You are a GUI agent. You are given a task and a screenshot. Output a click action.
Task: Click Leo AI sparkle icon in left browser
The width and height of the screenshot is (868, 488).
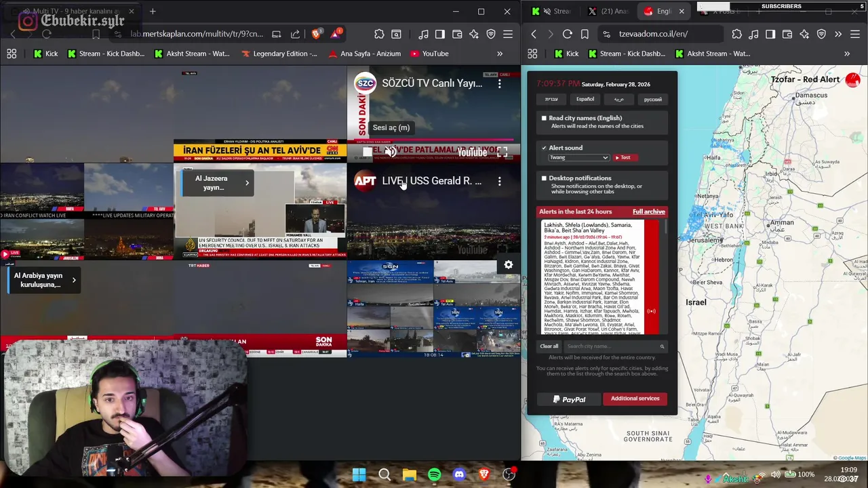[474, 34]
